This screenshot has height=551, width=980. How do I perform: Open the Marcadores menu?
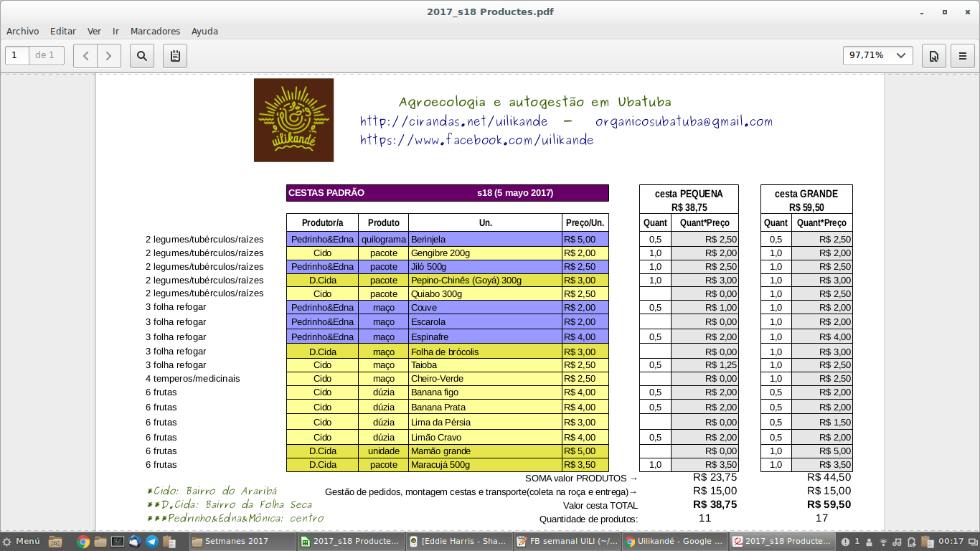pos(155,31)
